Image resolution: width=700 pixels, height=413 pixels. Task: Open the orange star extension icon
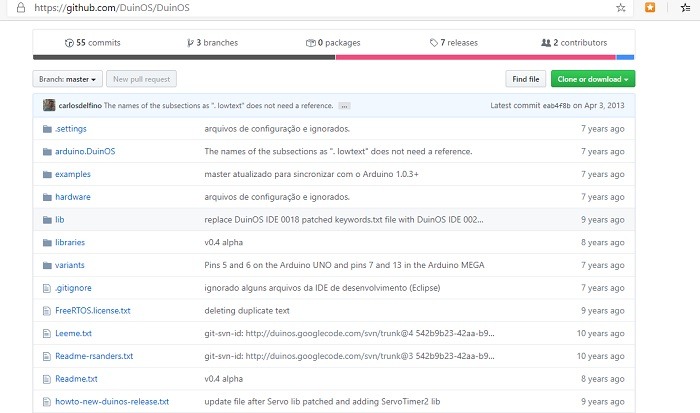coord(650,7)
